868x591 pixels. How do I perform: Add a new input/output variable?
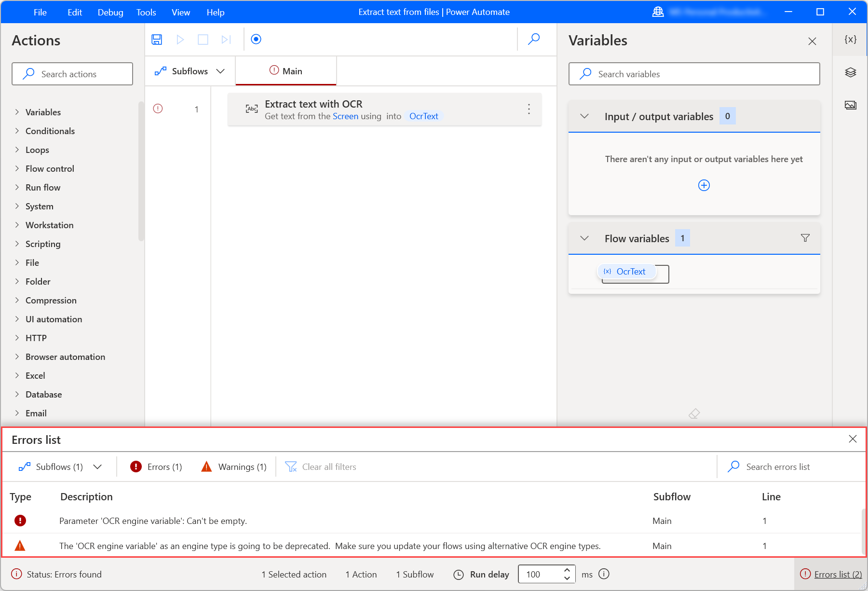coord(704,185)
